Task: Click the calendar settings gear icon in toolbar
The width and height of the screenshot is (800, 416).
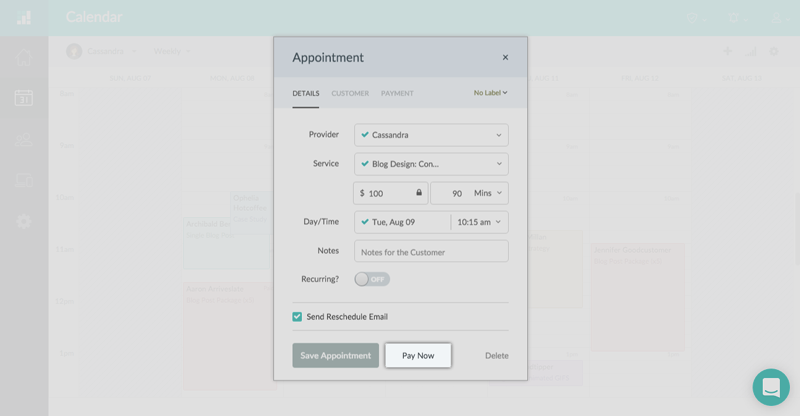Action: 774,51
